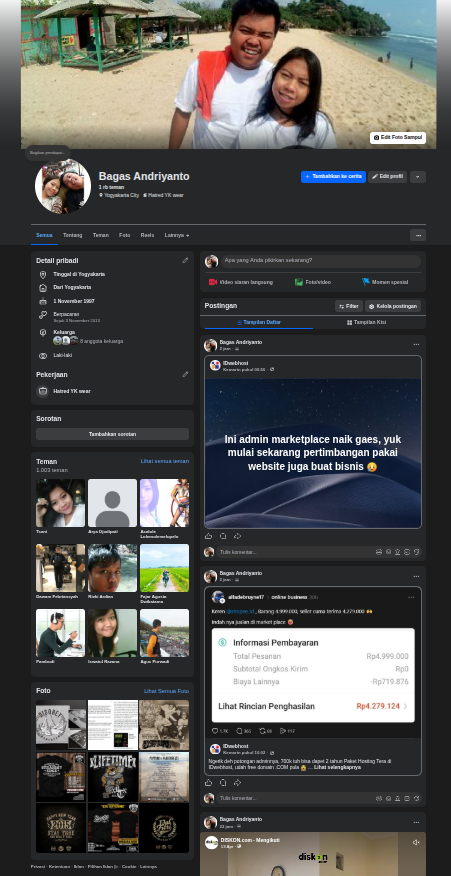Select the Semua tab
Screen dimensions: 451x876
point(44,235)
